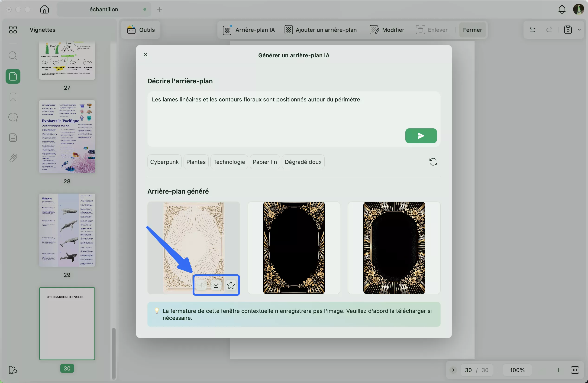
Task: Open the bookmarks sidebar panel
Action: [x=13, y=97]
